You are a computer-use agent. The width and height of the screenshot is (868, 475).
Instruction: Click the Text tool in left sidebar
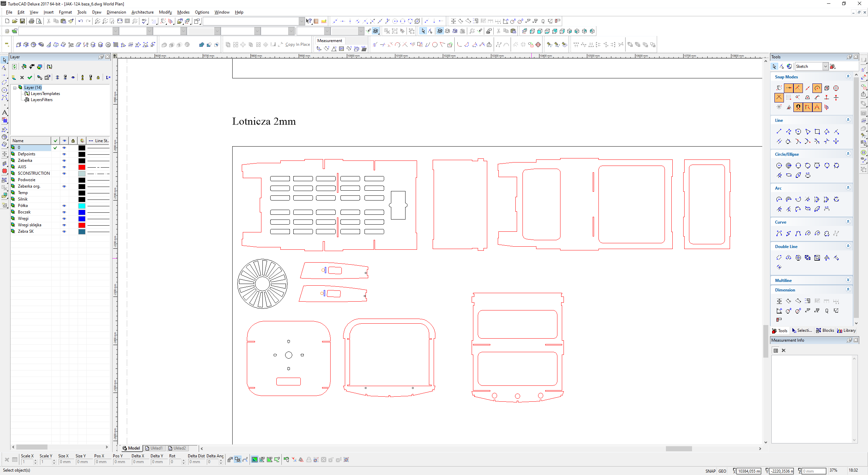pyautogui.click(x=4, y=112)
